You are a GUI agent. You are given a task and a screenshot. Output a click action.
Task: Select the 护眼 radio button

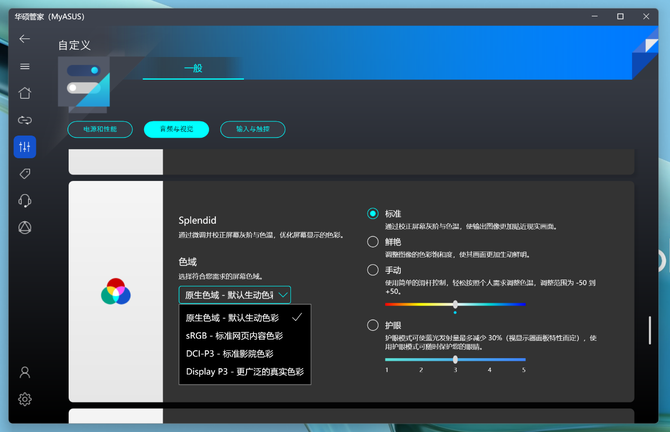(x=373, y=325)
